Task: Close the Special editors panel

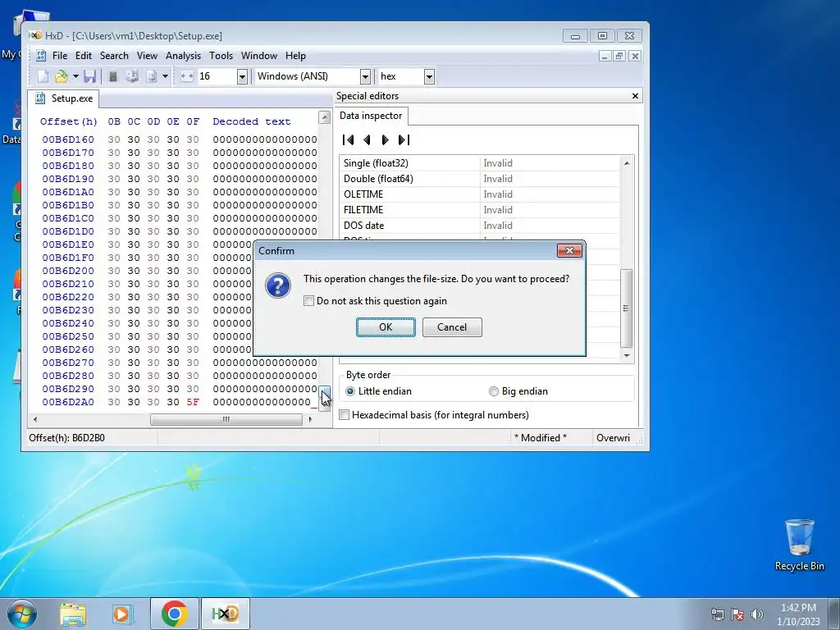Action: click(x=636, y=96)
